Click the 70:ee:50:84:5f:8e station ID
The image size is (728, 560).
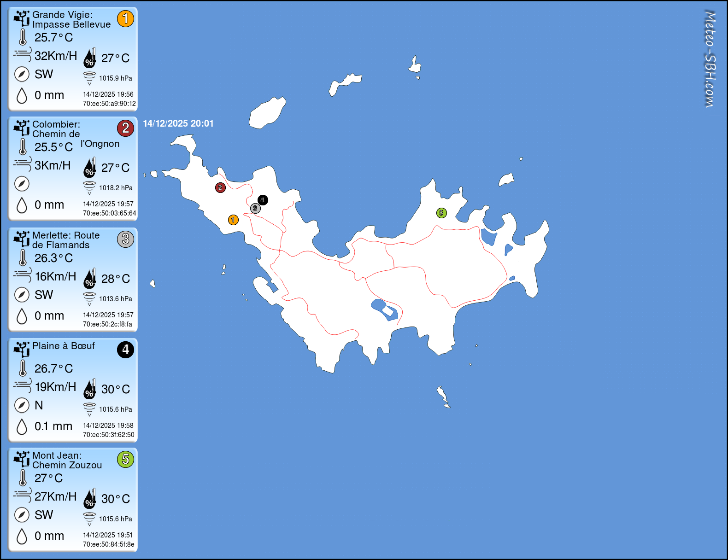(x=109, y=544)
